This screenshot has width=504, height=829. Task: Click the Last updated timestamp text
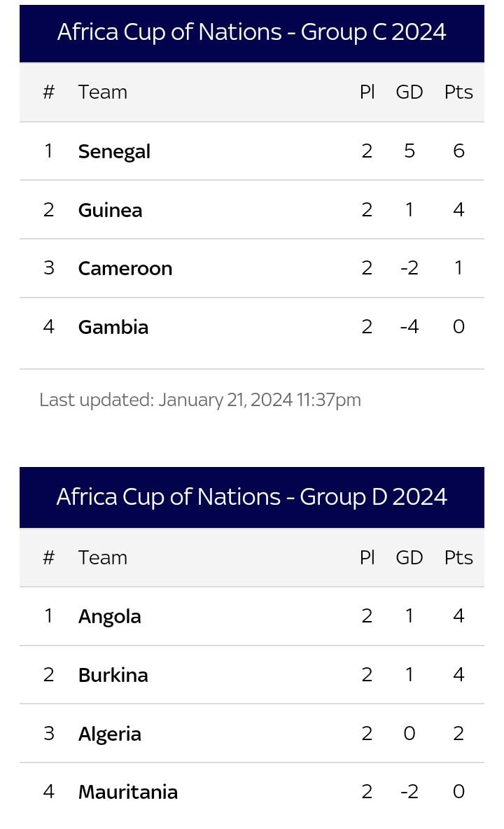(200, 400)
